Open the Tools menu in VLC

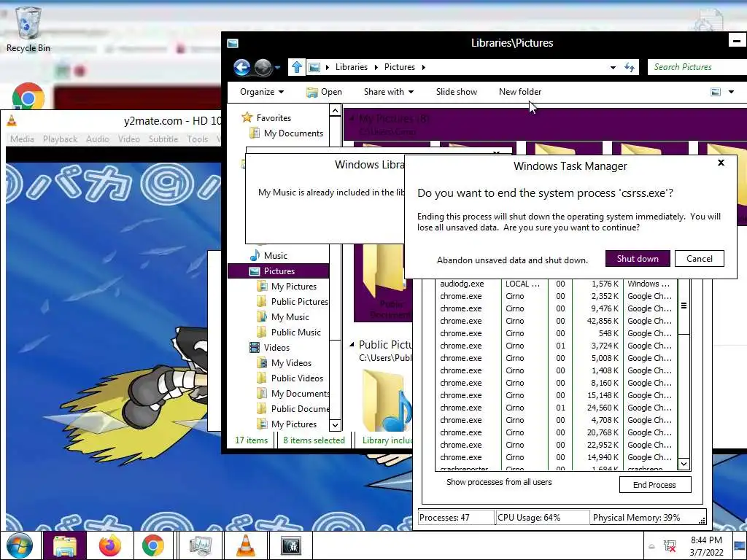tap(197, 139)
